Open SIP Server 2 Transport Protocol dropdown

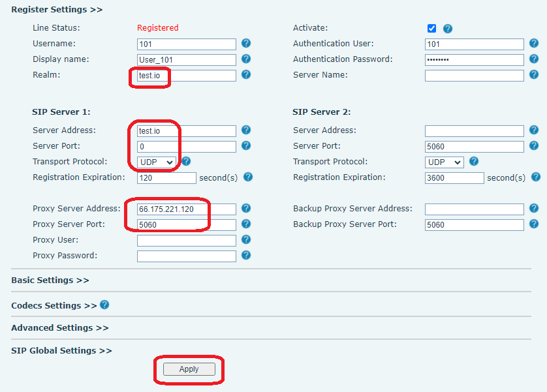(445, 162)
